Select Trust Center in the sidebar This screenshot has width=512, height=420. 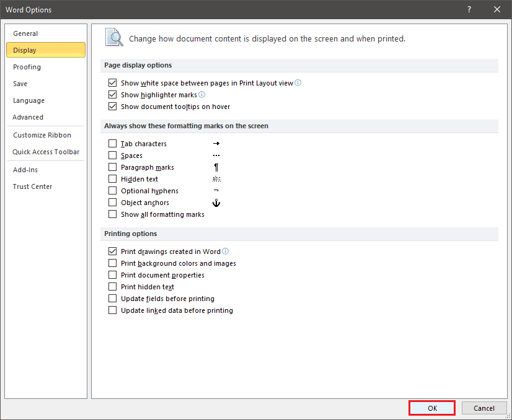tap(32, 186)
